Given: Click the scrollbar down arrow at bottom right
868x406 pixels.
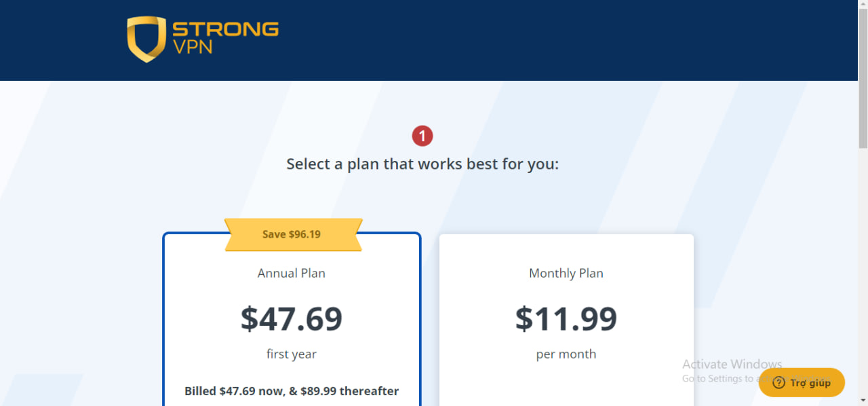Looking at the screenshot, I should coord(863,401).
